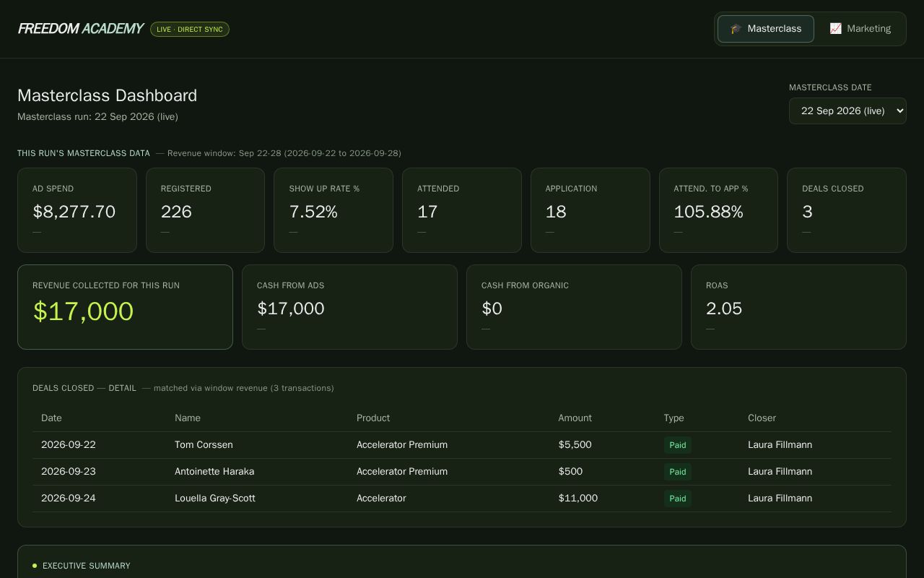The image size is (924, 578).
Task: Open the Masterclass Date dropdown
Action: pos(847,111)
